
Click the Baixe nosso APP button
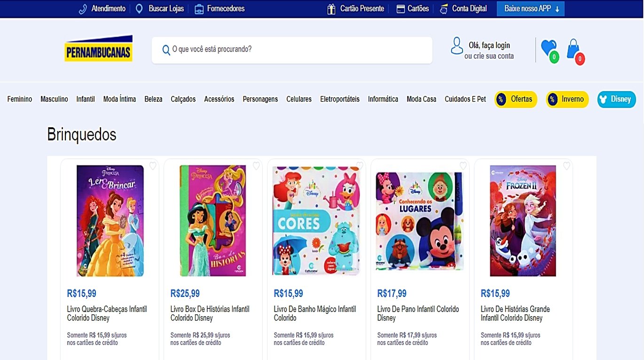[x=531, y=9]
